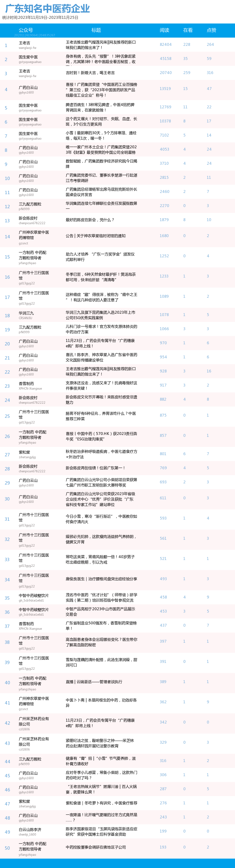Click the 点赞 column header
235x868 pixels.
point(211,30)
